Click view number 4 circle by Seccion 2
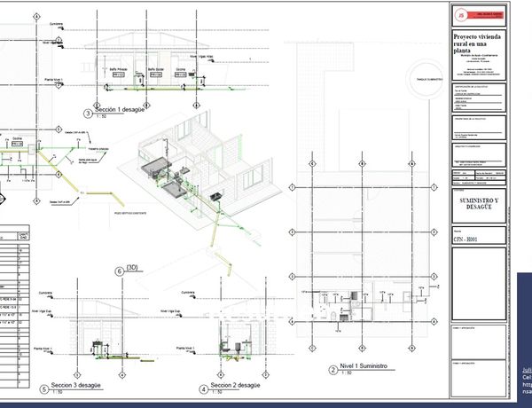The width and height of the screenshot is (532, 408). 204,388
